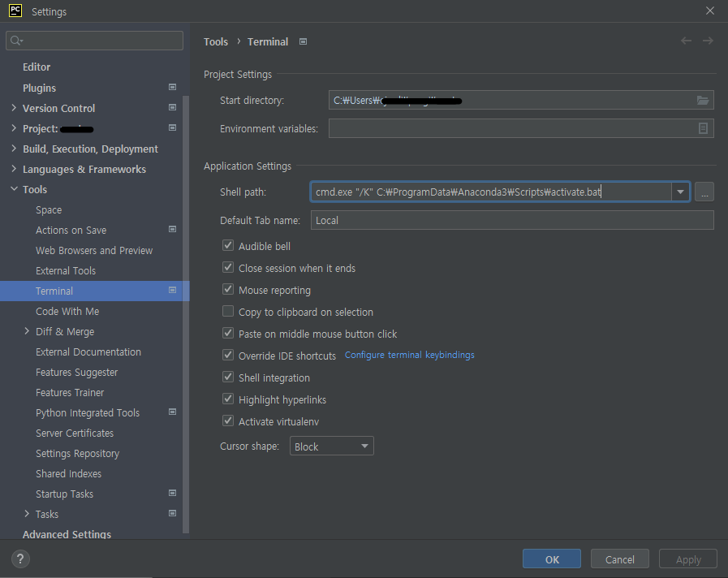Viewport: 728px width, 578px height.
Task: Click the project-settings icon on Python Integrated Tools row
Action: 172,412
